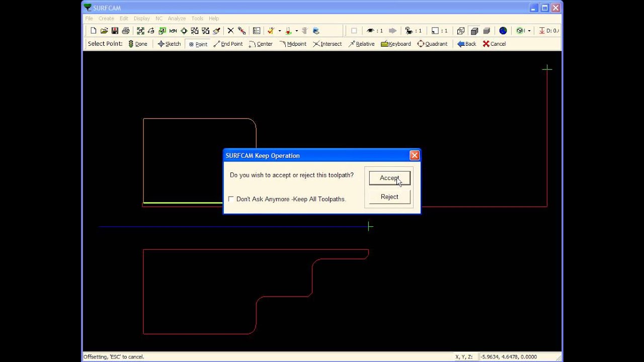This screenshot has height=362, width=644.
Task: Switch to hidden-line shaded cube display
Action: pos(474,31)
